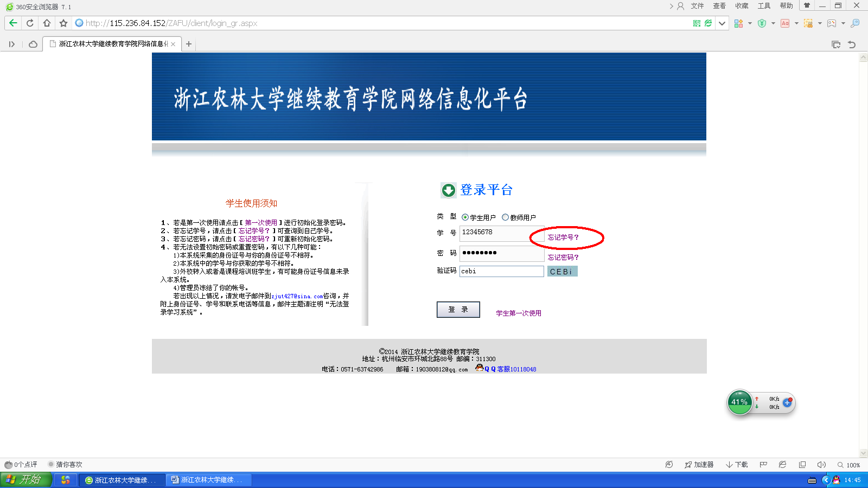Open the 下载 downloads status bar item
868x488 pixels.
click(737, 465)
